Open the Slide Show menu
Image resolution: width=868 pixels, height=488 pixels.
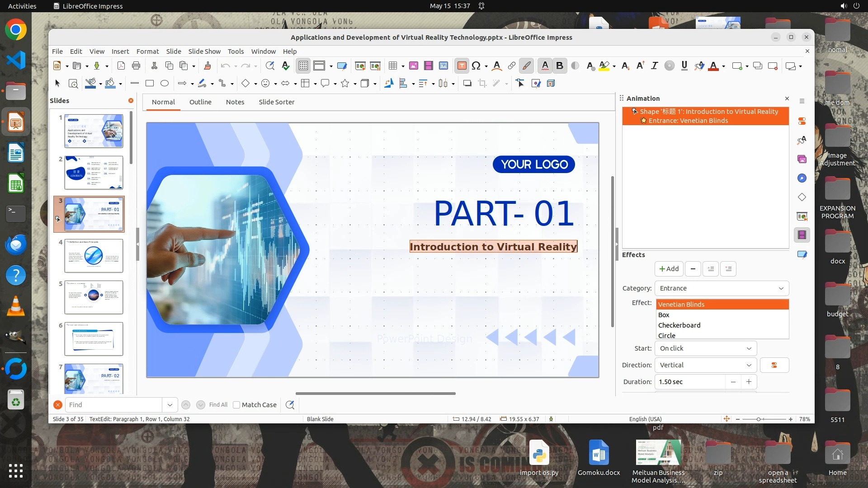tap(204, 52)
